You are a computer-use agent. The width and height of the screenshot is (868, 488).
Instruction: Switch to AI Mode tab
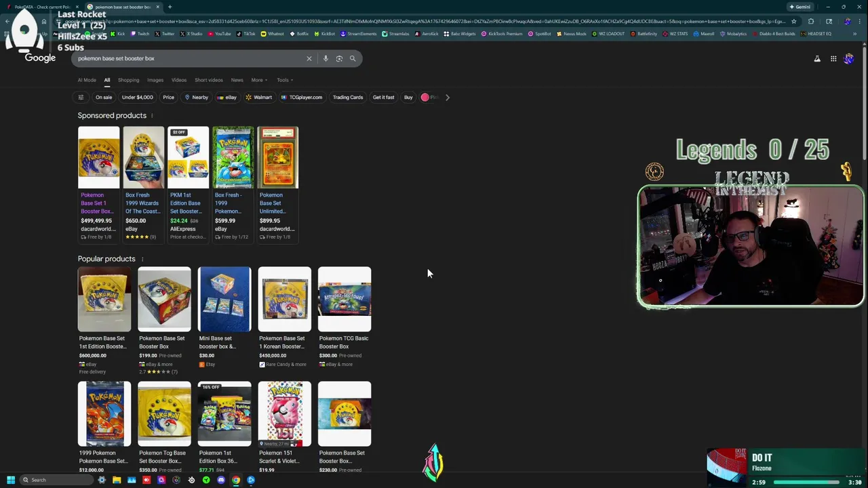tap(87, 80)
